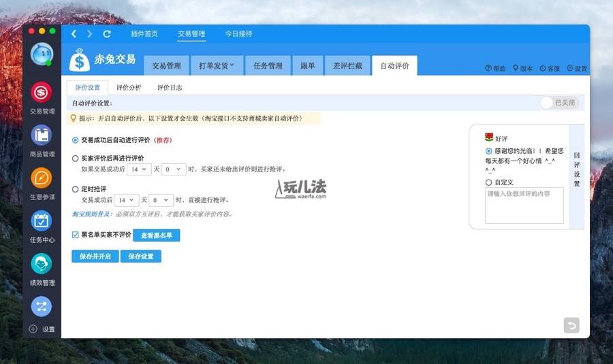Open the 任务管理 tab
613x364 pixels.
[268, 65]
